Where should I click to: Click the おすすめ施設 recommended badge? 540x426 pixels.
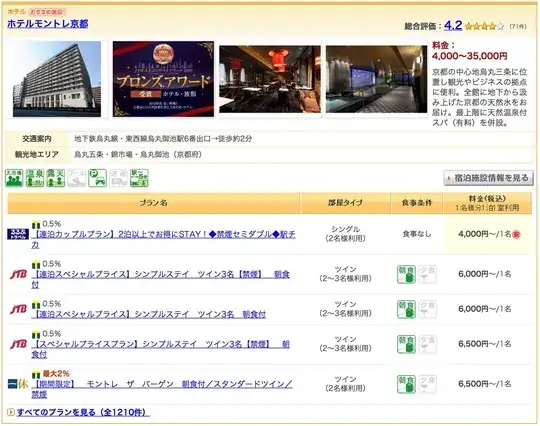coord(46,12)
